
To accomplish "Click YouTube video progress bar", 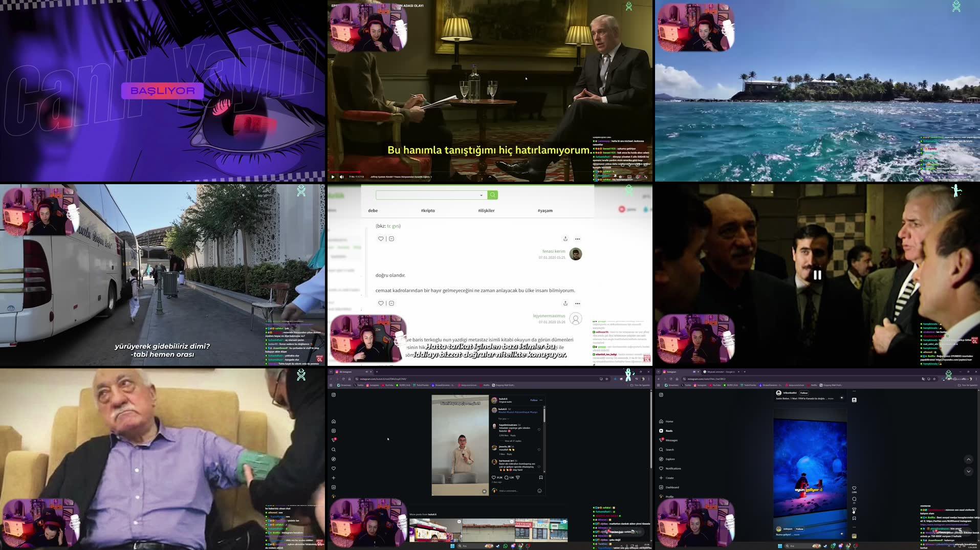I will 490,172.
